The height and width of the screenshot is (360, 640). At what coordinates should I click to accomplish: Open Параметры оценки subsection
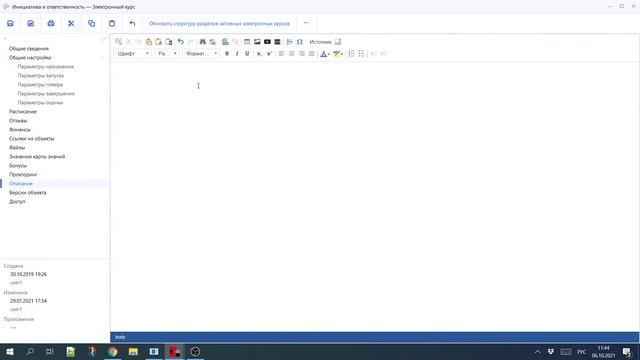[40, 102]
